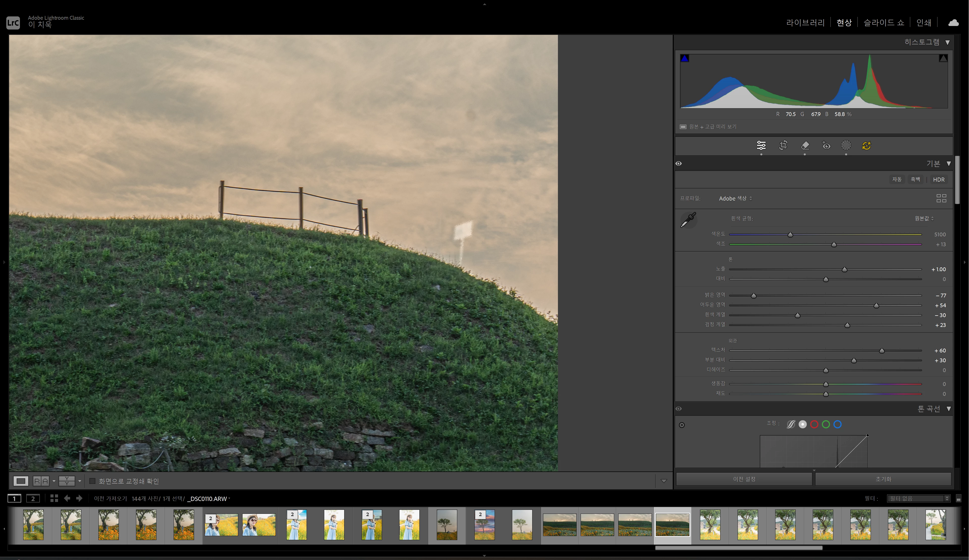Open the Adobe Color profile dropdown

pyautogui.click(x=735, y=198)
